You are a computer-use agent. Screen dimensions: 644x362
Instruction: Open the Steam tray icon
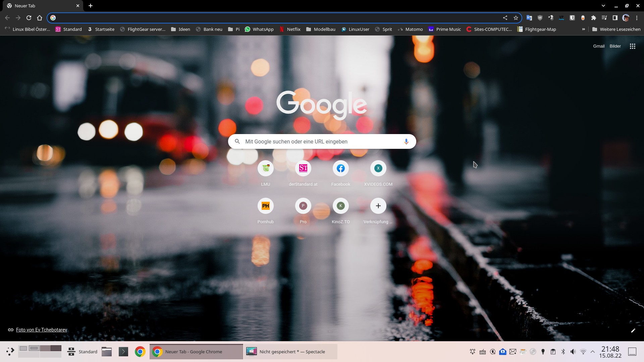[533, 352]
